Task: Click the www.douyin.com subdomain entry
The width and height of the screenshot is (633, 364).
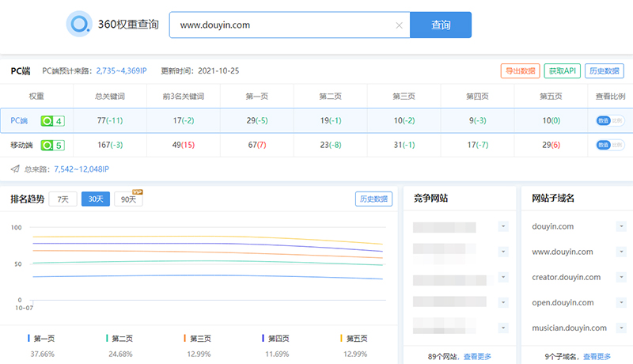Action: [x=563, y=252]
